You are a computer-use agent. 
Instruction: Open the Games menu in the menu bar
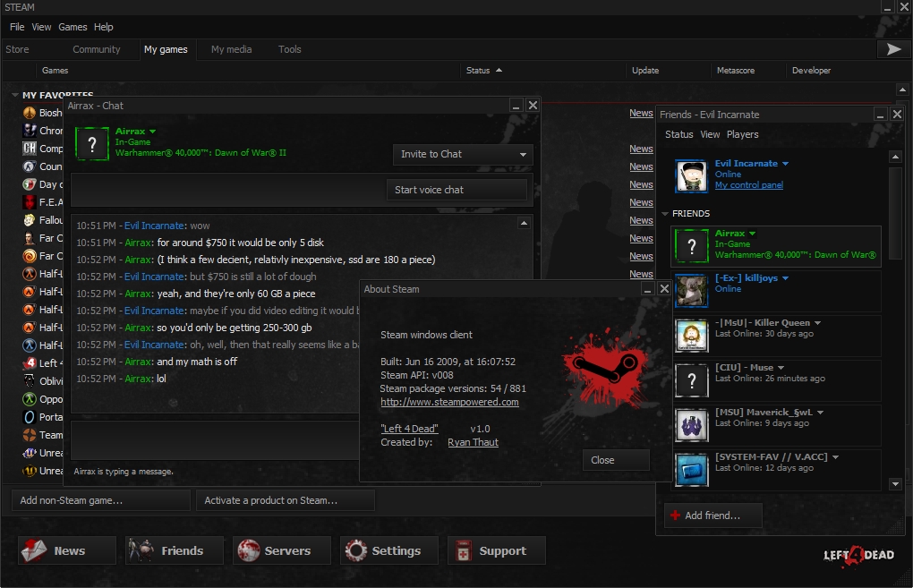(73, 27)
